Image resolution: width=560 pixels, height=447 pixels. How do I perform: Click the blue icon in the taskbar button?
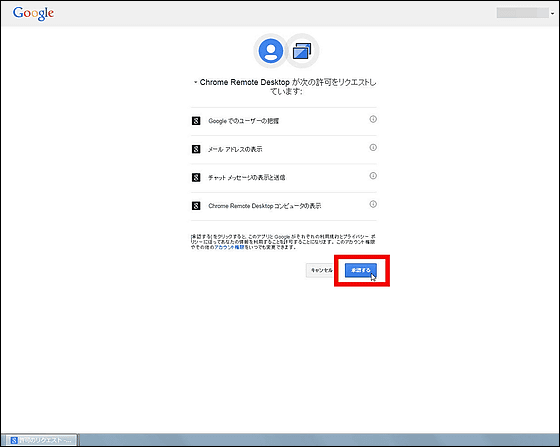[14, 440]
